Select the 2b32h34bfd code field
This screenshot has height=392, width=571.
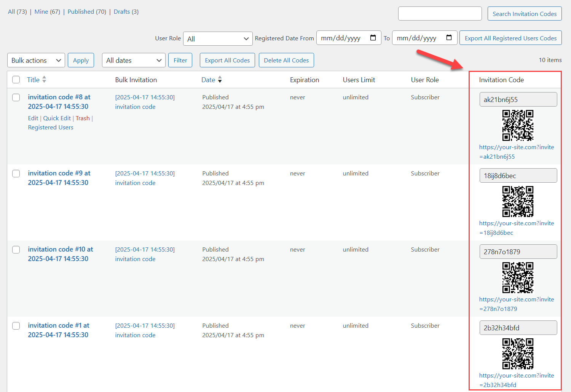click(x=518, y=328)
